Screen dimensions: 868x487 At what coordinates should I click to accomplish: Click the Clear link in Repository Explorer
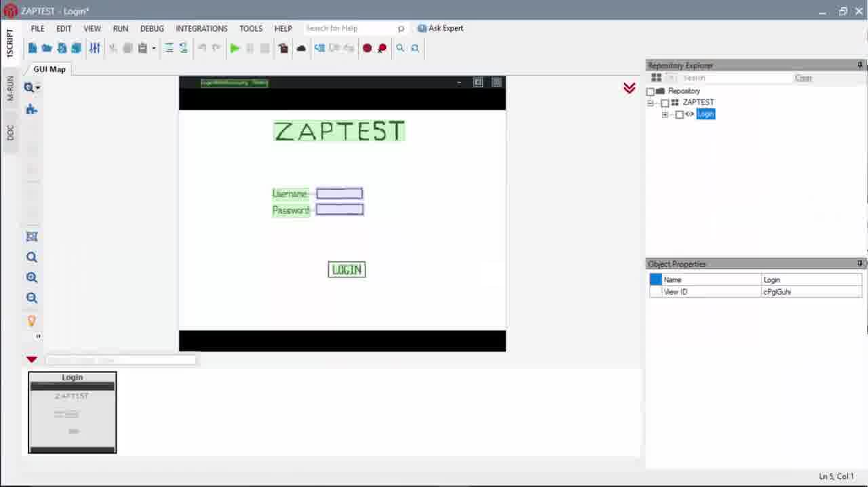(x=804, y=78)
